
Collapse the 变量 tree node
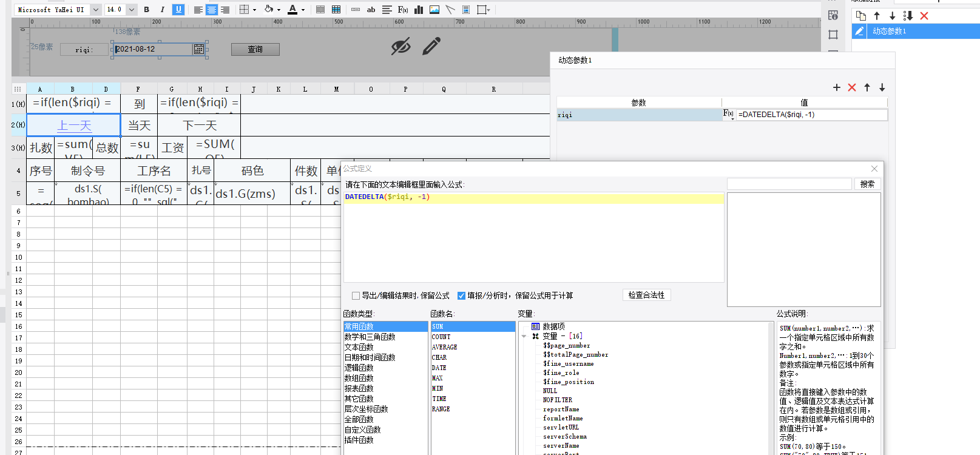[x=524, y=336]
